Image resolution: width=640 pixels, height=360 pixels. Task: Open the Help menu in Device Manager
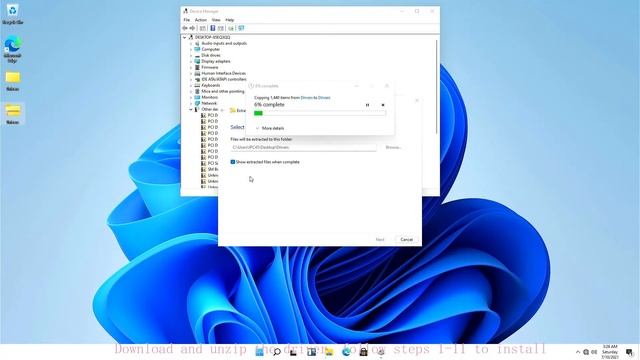pyautogui.click(x=230, y=20)
